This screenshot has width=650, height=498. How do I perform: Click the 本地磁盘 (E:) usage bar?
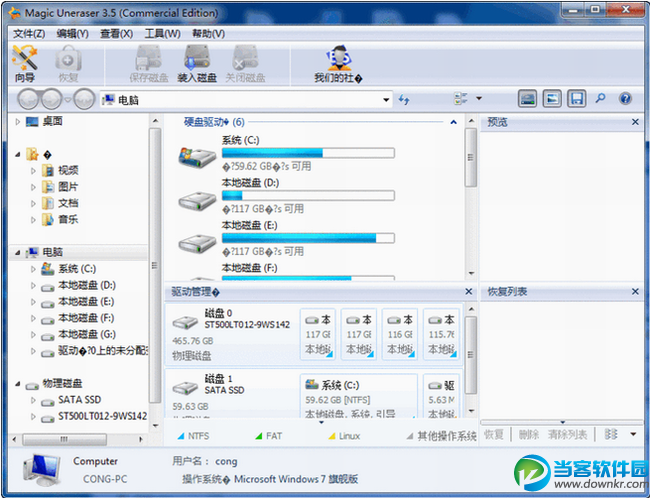308,238
